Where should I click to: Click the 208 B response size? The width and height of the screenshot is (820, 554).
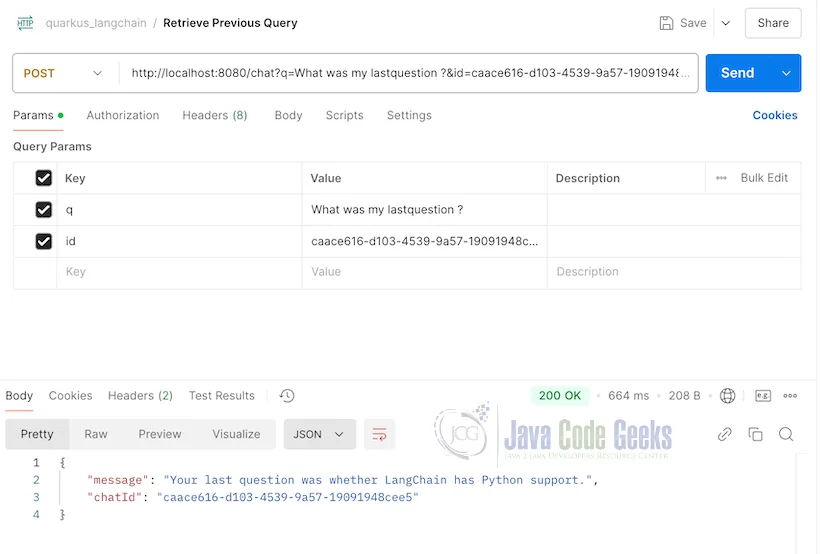click(684, 396)
